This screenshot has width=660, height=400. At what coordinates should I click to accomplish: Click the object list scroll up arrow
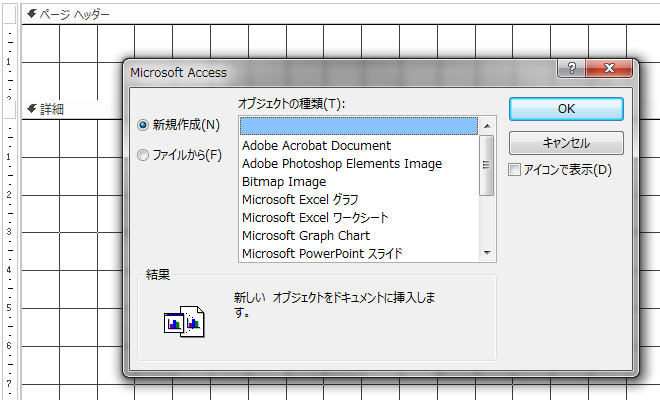click(487, 126)
